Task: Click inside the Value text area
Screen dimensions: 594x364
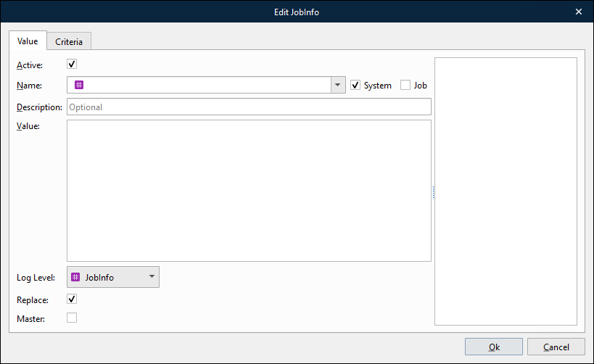Action: [x=249, y=191]
